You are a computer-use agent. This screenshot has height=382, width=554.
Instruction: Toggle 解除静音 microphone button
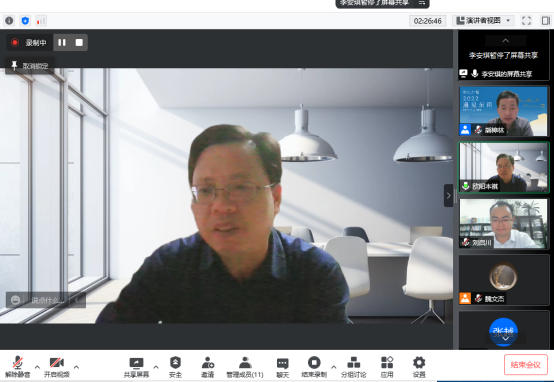17,367
